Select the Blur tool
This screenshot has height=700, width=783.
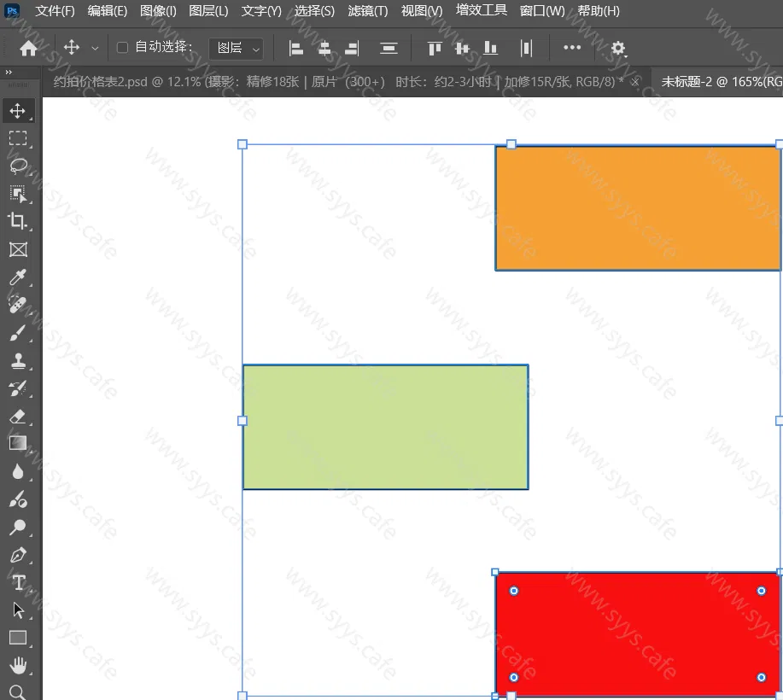click(x=18, y=471)
